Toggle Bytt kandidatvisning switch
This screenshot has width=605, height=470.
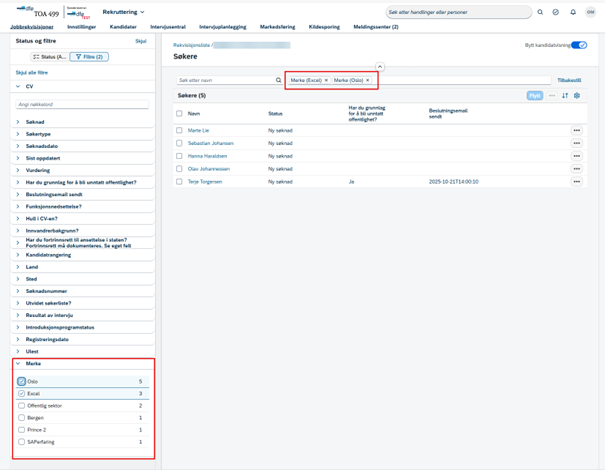579,45
